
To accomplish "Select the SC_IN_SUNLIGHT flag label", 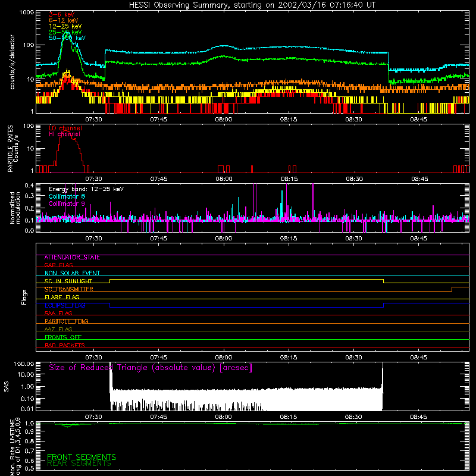I will pyautogui.click(x=68, y=281).
